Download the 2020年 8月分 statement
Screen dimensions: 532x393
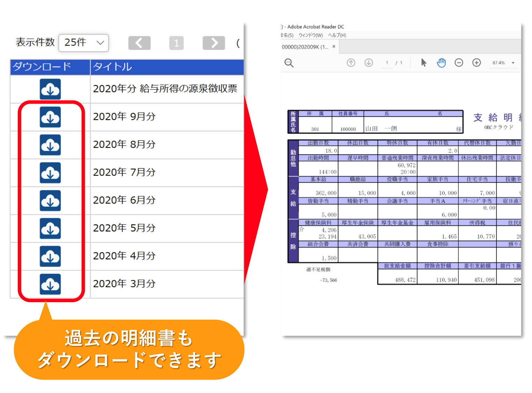pos(50,145)
